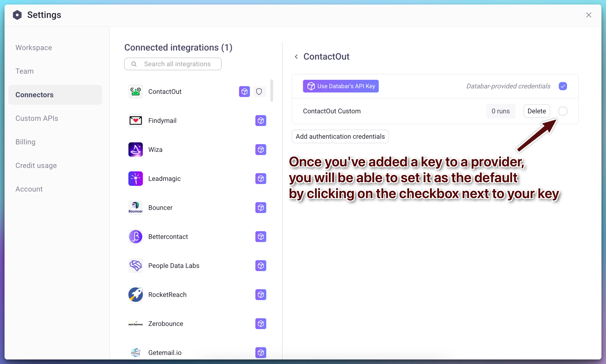This screenshot has width=606, height=364.
Task: Click Zerobounce's Databar cube icon
Action: (x=261, y=324)
